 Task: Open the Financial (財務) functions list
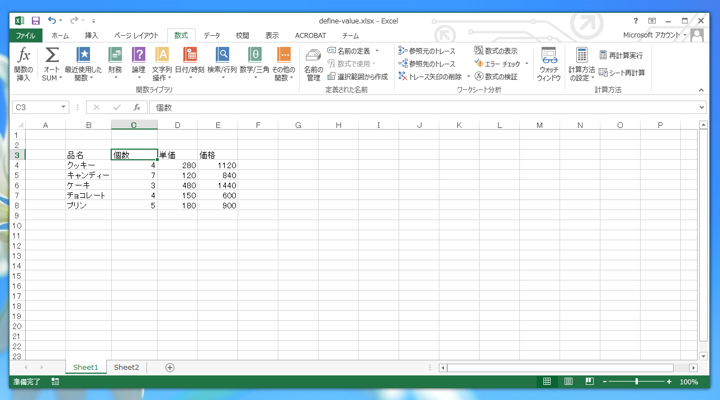[x=115, y=64]
